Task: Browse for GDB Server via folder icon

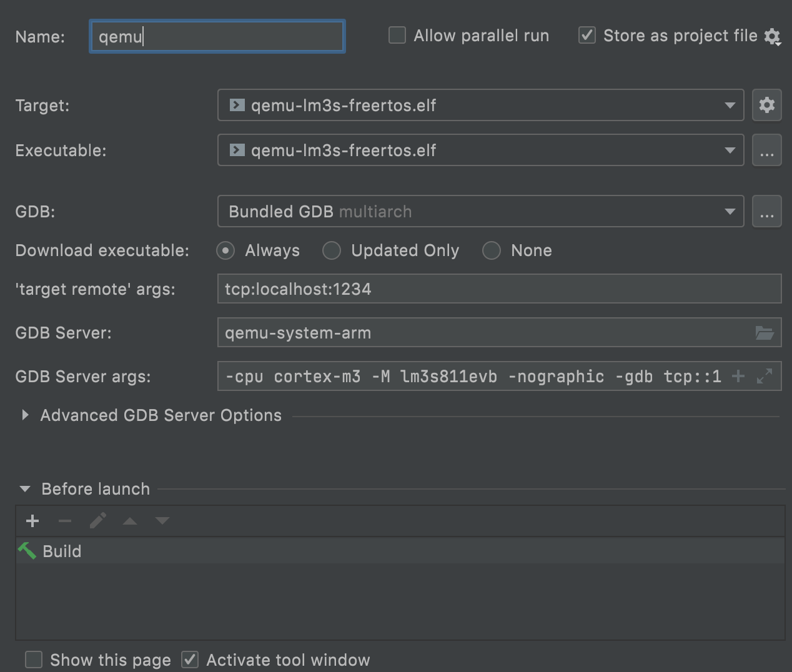Action: pyautogui.click(x=765, y=333)
